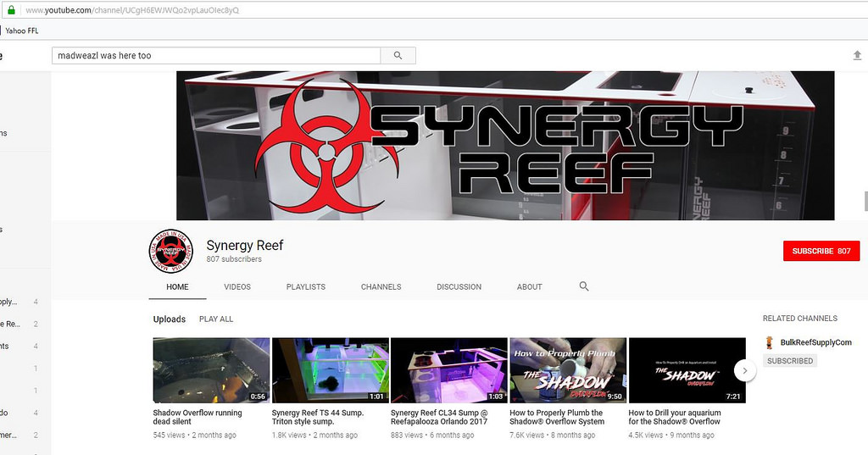Select the HOME channel tab
Image resolution: width=868 pixels, height=455 pixels.
click(177, 286)
